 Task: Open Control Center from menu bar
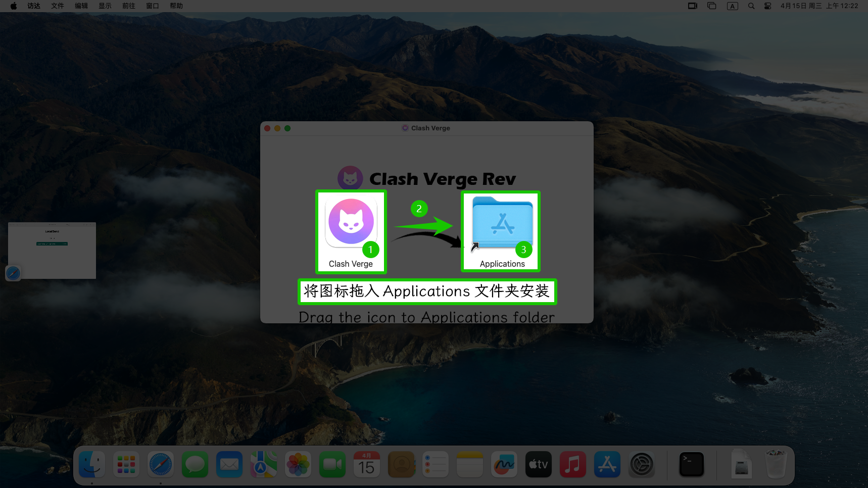coord(767,6)
